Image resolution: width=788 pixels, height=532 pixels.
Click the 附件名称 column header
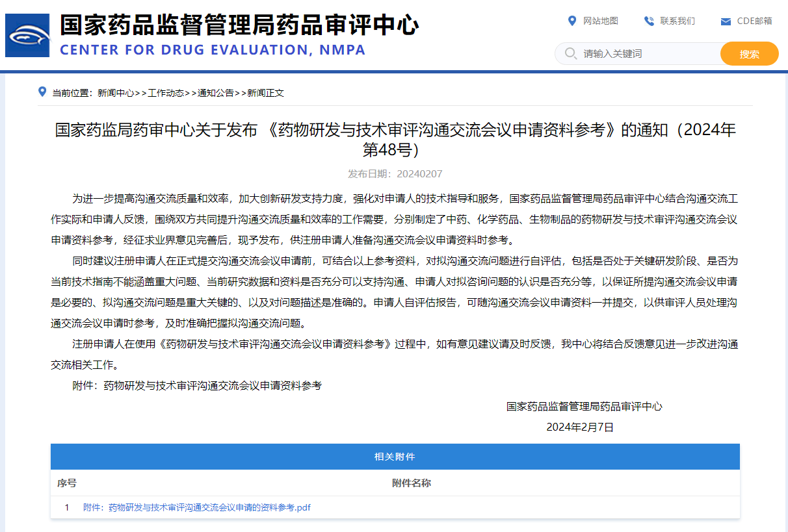(x=411, y=483)
